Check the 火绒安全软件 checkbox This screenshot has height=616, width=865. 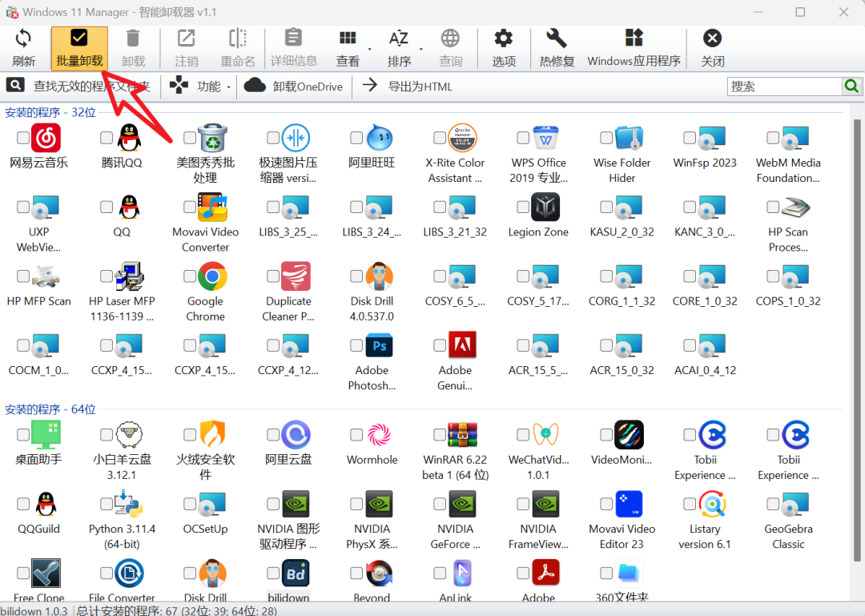point(190,435)
